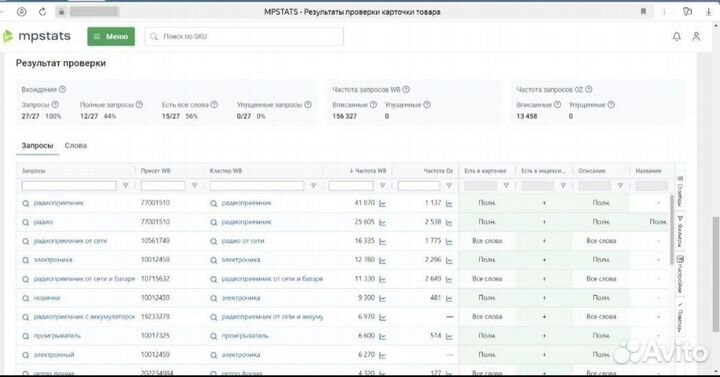The height and width of the screenshot is (377, 720).
Task: Open WB chart for электроника query row
Action: point(382,260)
